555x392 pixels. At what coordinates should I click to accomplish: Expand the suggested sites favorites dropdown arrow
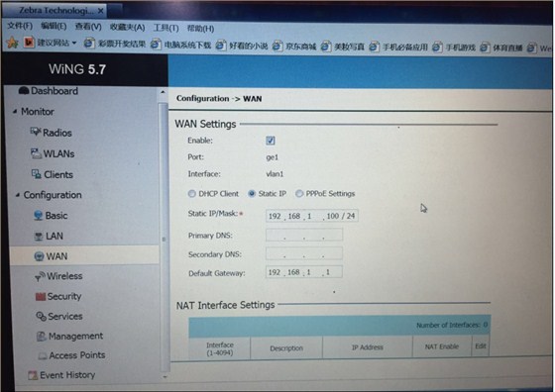point(74,44)
